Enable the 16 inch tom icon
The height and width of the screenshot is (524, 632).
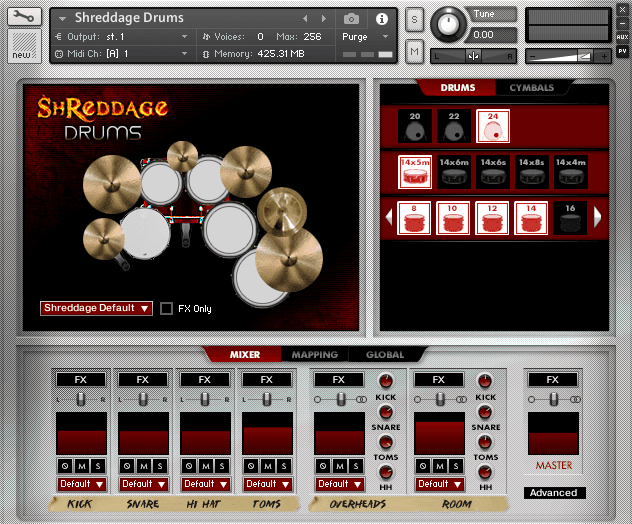(x=570, y=218)
